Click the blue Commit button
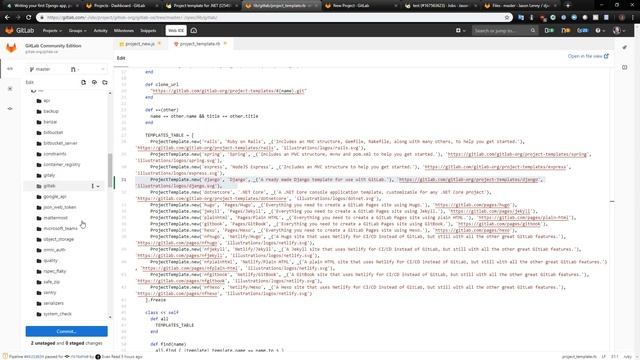The image size is (640, 360). (67, 331)
